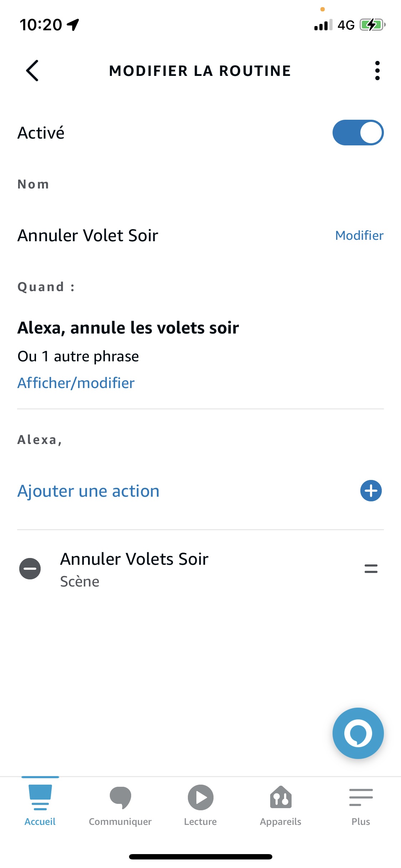This screenshot has width=401, height=868.
Task: Tap the trigger phrase Alexa, annule les volets soir
Action: click(128, 328)
